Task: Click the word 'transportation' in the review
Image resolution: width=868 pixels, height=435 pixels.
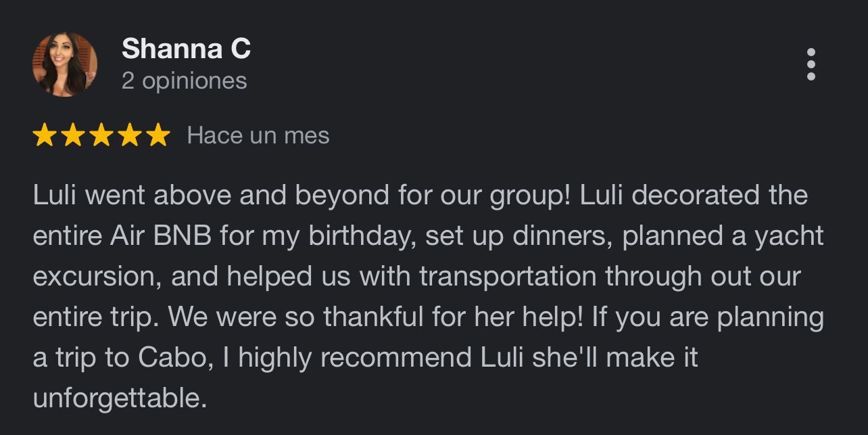Action: pos(508,277)
